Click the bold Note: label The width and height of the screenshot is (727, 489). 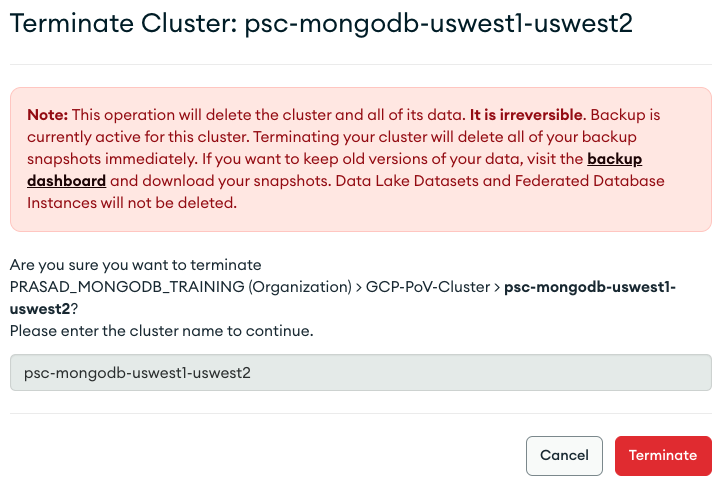(x=46, y=115)
